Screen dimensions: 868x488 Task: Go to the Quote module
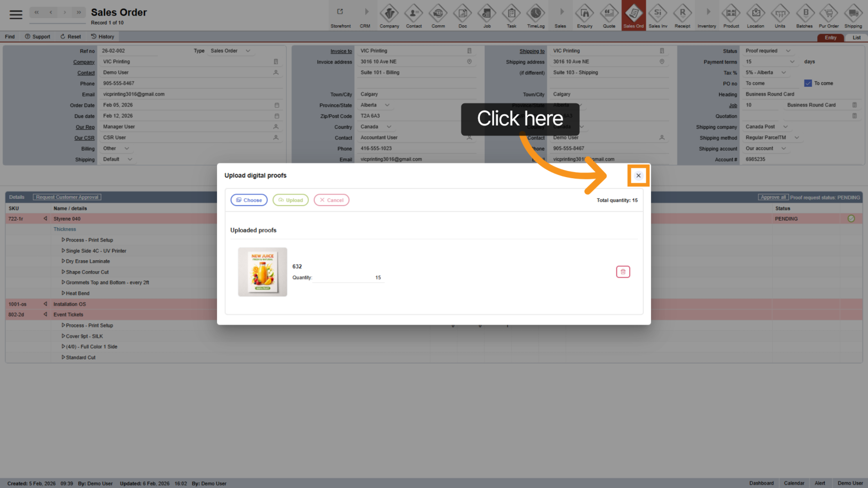pos(609,15)
